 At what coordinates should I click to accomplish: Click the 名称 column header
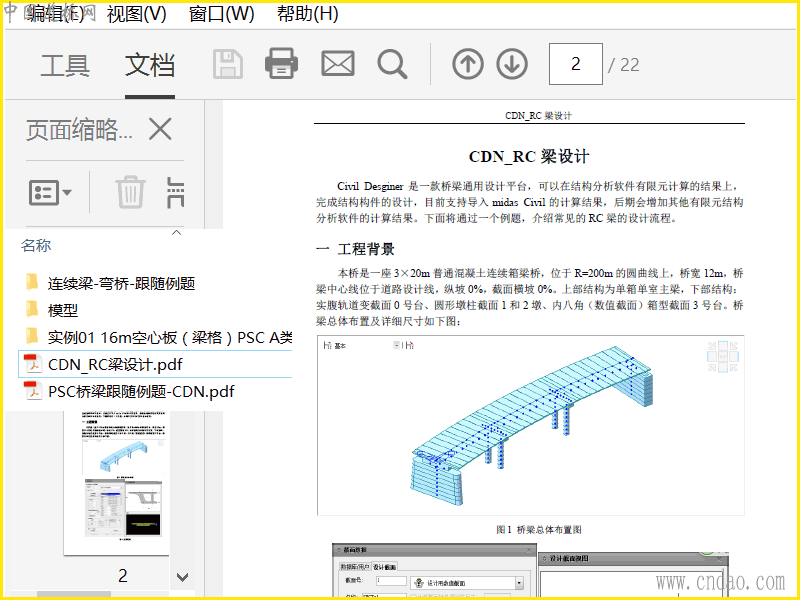tap(36, 245)
